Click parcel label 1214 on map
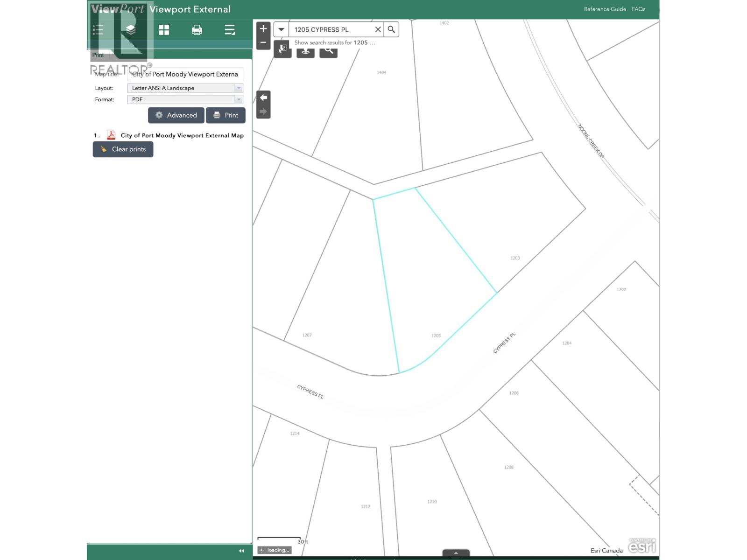The height and width of the screenshot is (560, 747). (295, 434)
